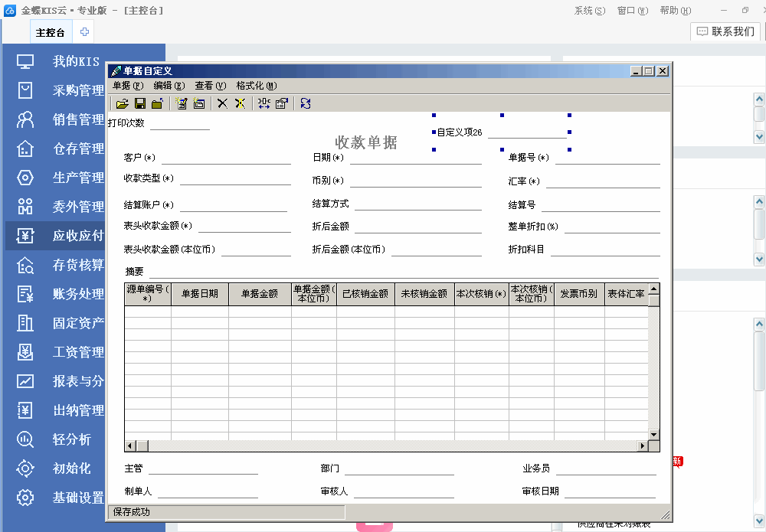Viewport: 766px width, 532px height.
Task: Click the plain black X toolbar icon
Action: click(222, 103)
